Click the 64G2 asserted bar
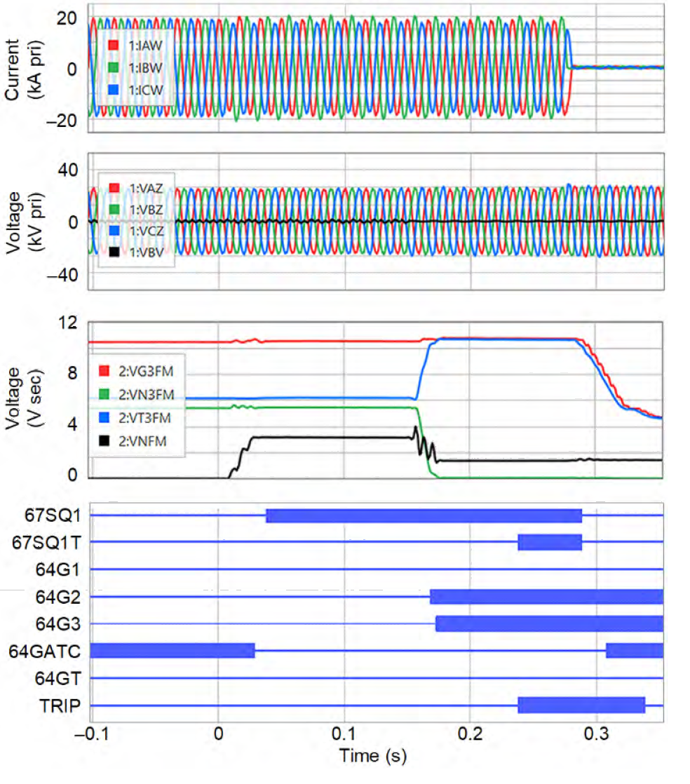This screenshot has height=784, width=690. (546, 597)
